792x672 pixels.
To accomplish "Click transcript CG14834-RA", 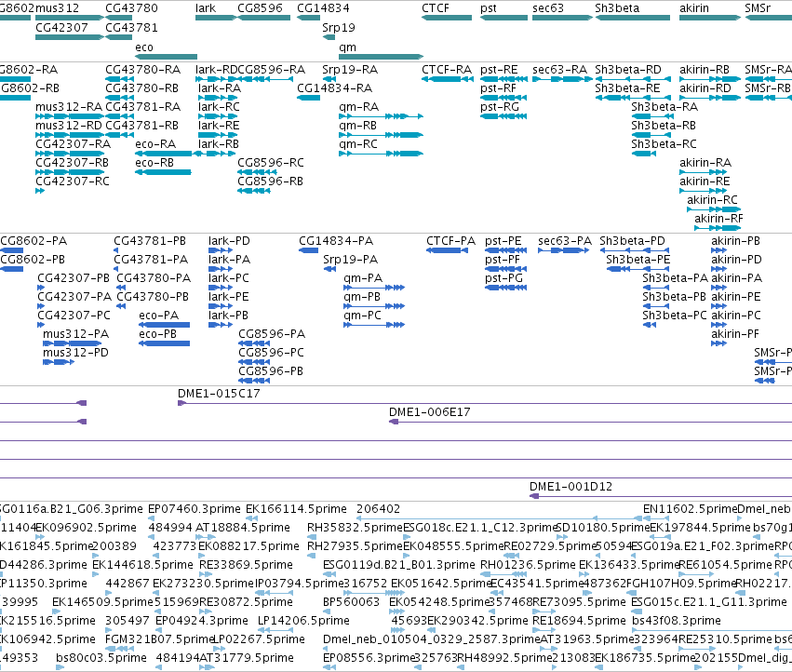I will click(x=334, y=87).
